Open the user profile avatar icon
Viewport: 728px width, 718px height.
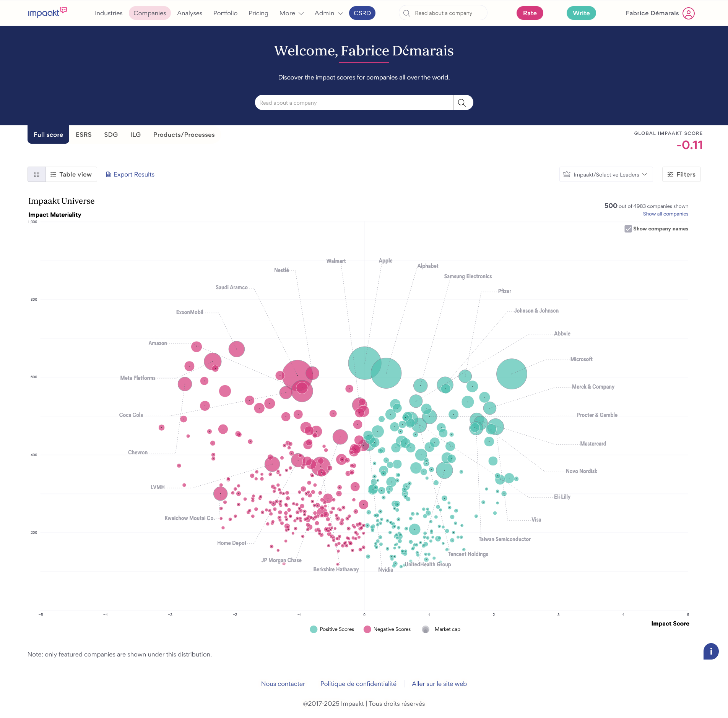[688, 13]
